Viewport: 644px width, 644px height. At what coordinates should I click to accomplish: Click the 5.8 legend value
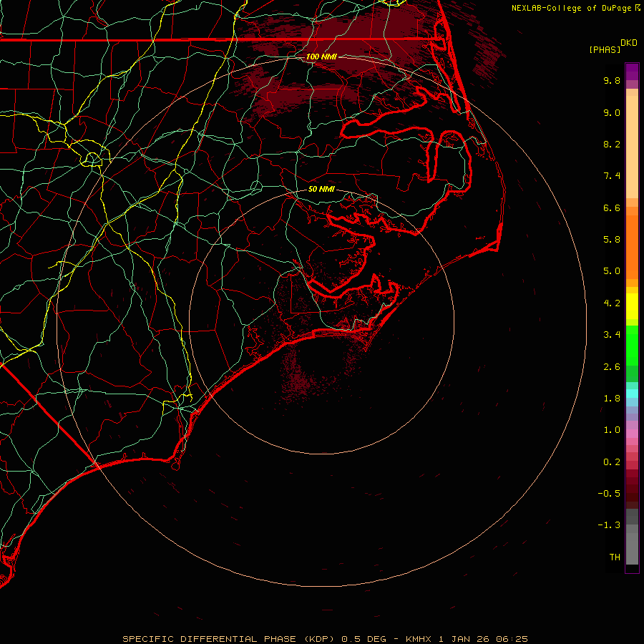pyautogui.click(x=612, y=240)
